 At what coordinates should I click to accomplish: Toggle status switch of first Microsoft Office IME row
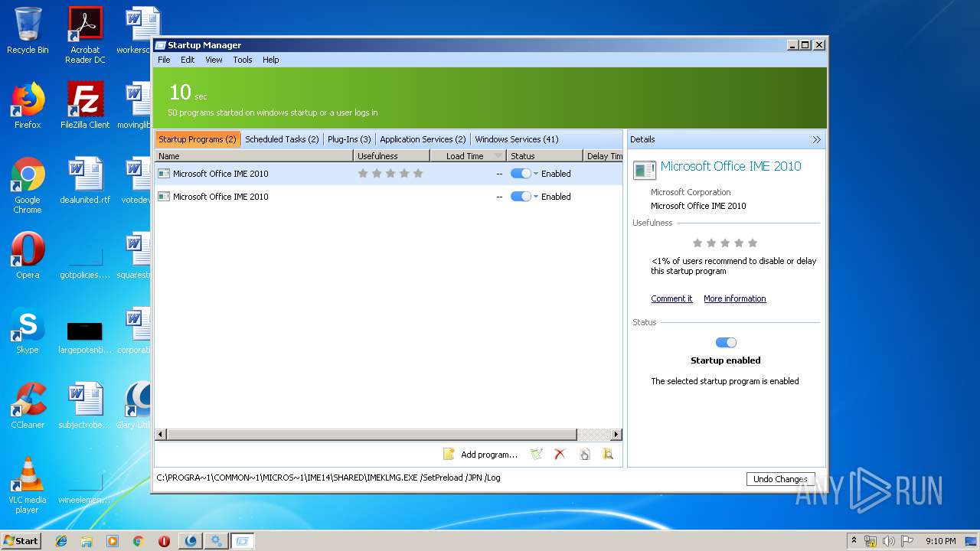coord(521,174)
